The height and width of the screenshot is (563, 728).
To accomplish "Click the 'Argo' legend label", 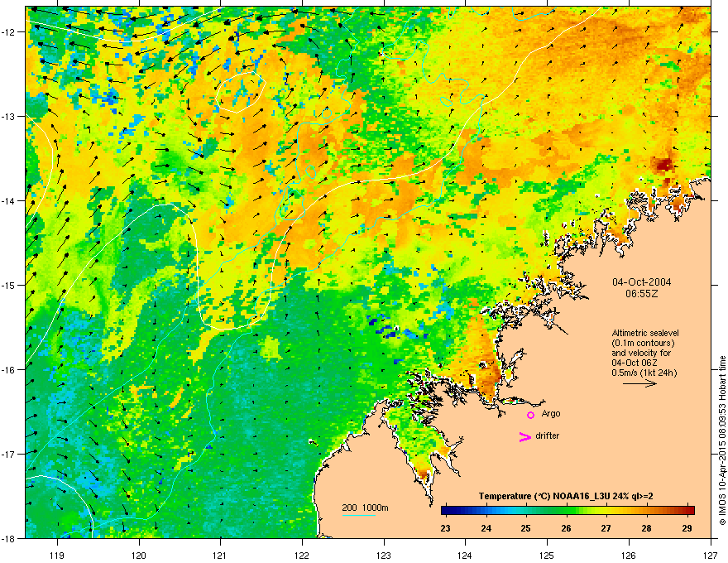I will tap(551, 413).
